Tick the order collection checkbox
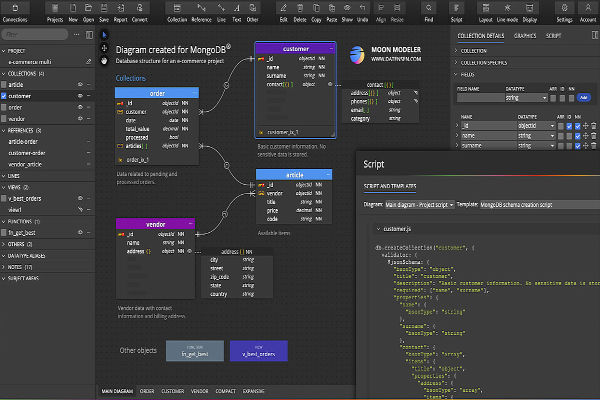600x400 pixels. click(x=4, y=108)
